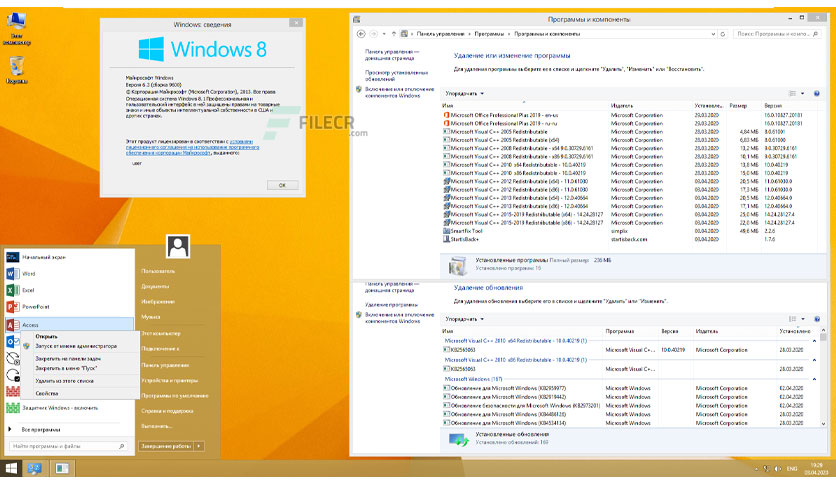Sort programs by the Размер column header
Image resolution: width=836 pixels, height=484 pixels.
click(746, 106)
